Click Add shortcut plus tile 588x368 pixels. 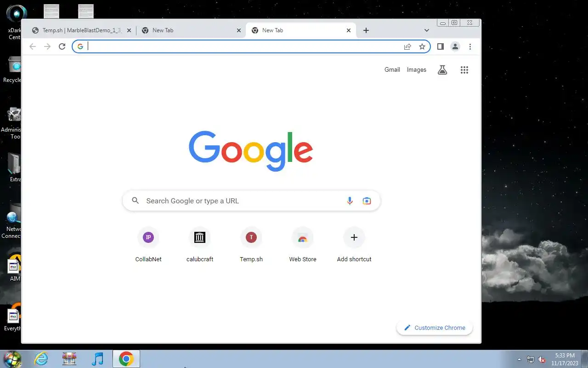pyautogui.click(x=354, y=245)
